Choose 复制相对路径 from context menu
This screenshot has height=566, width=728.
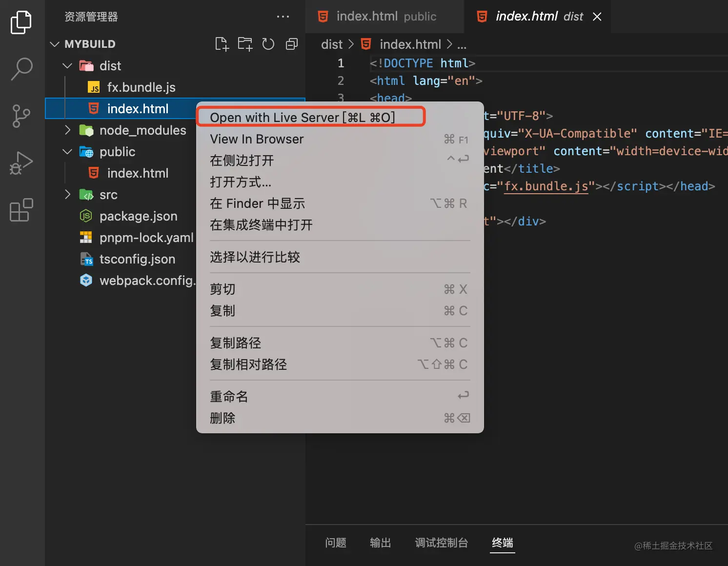[x=340, y=364]
